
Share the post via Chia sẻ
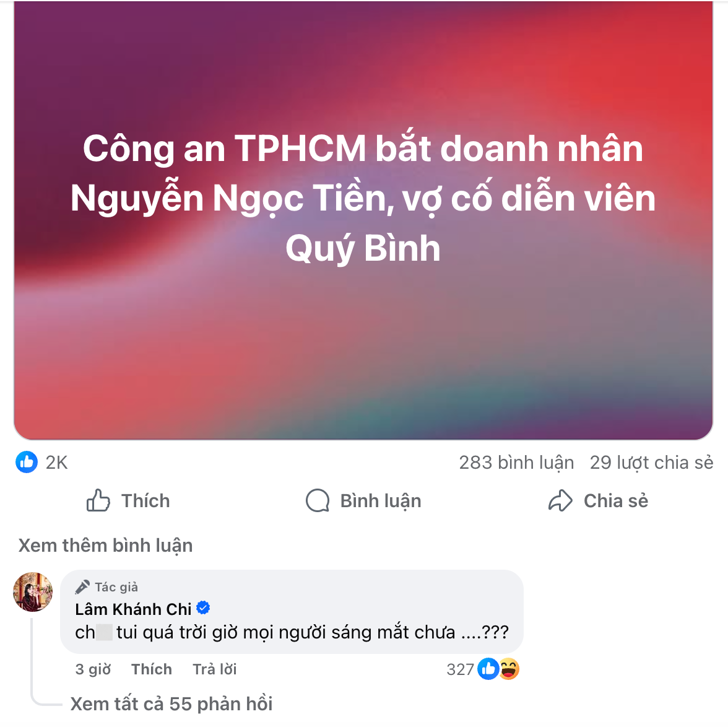coord(616,501)
